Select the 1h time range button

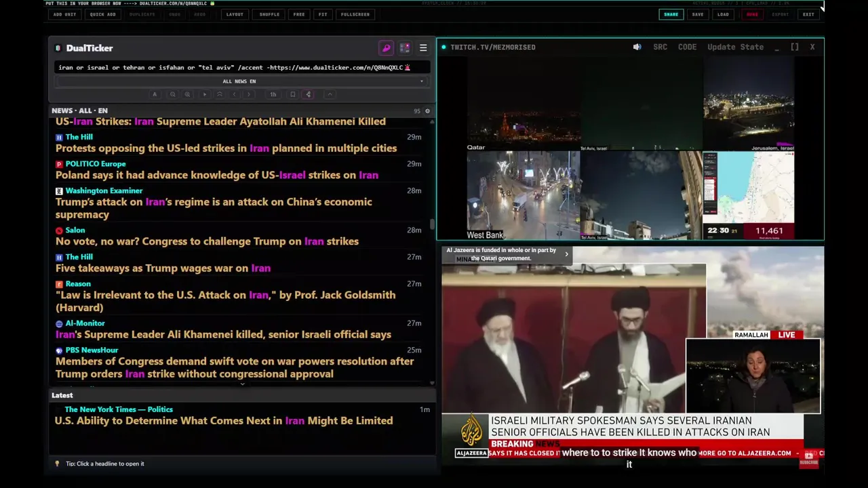[273, 94]
